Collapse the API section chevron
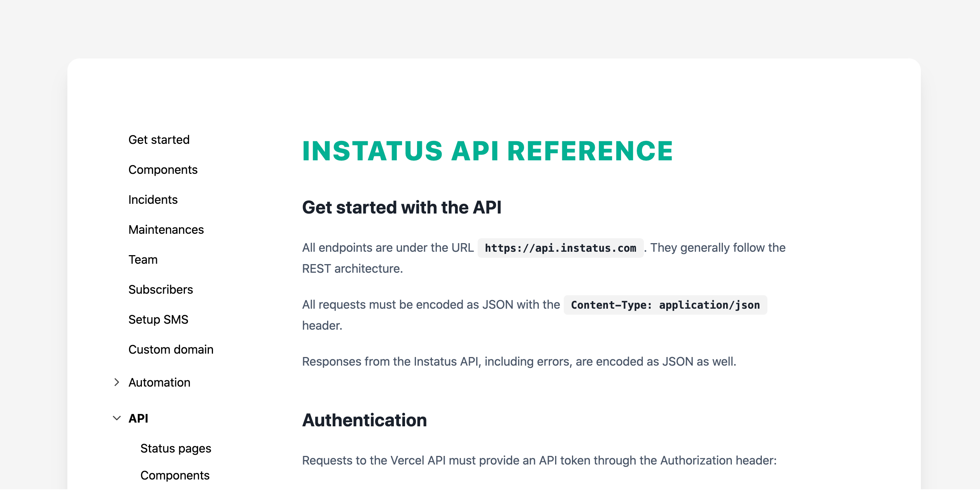This screenshot has width=980, height=490. coord(117,419)
